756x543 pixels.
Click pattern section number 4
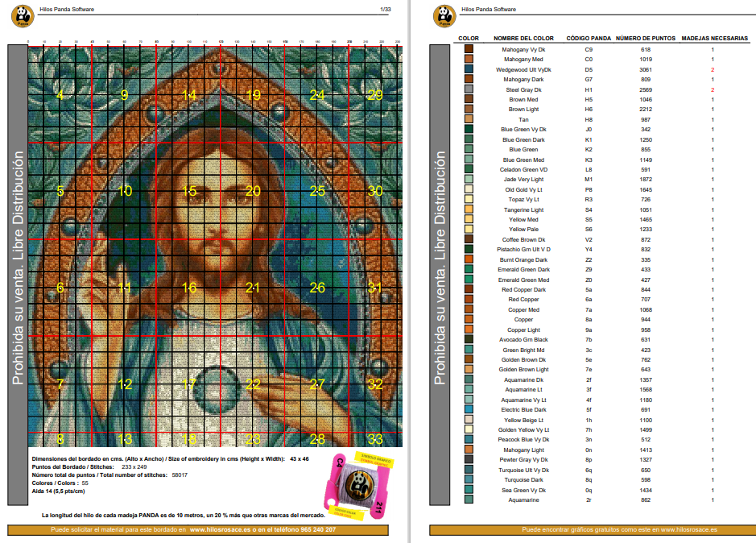click(x=60, y=94)
